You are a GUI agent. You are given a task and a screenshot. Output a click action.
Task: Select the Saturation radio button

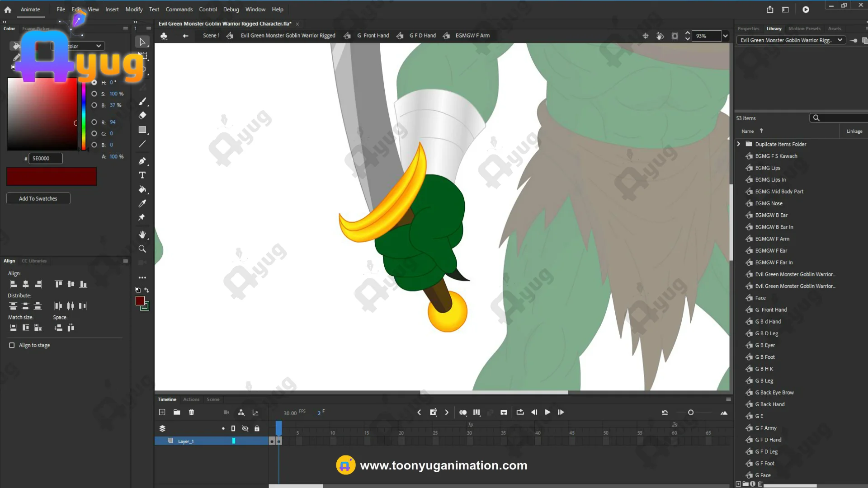click(94, 94)
